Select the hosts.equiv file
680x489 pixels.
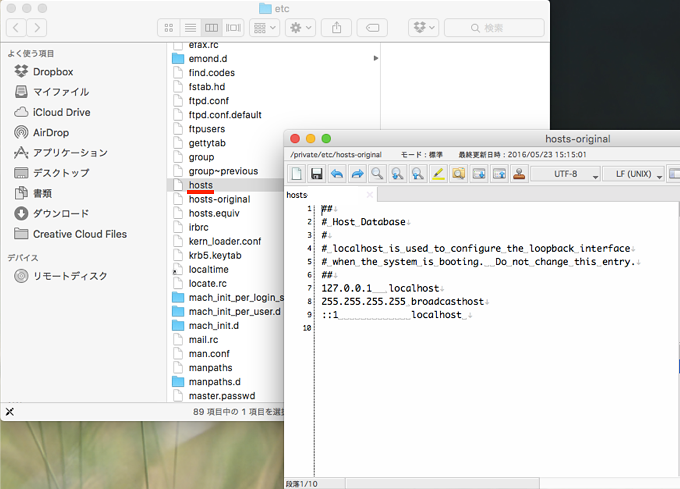[214, 213]
